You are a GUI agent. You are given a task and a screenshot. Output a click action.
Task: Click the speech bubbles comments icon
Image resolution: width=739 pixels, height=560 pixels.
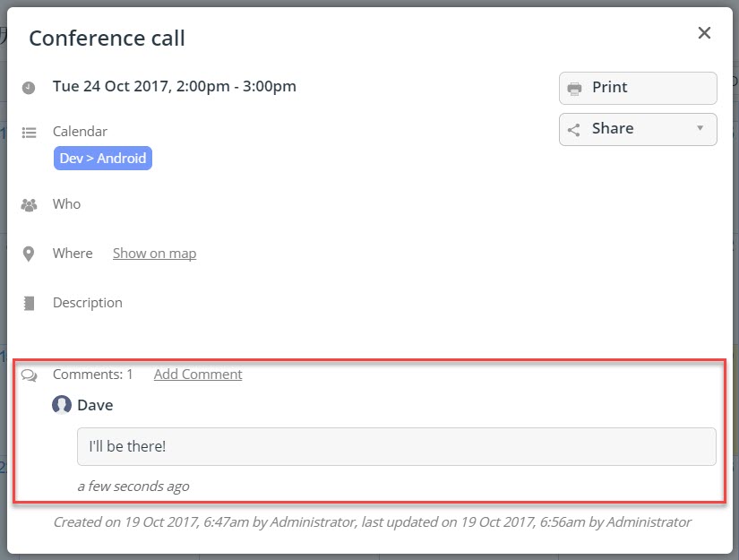click(x=30, y=375)
